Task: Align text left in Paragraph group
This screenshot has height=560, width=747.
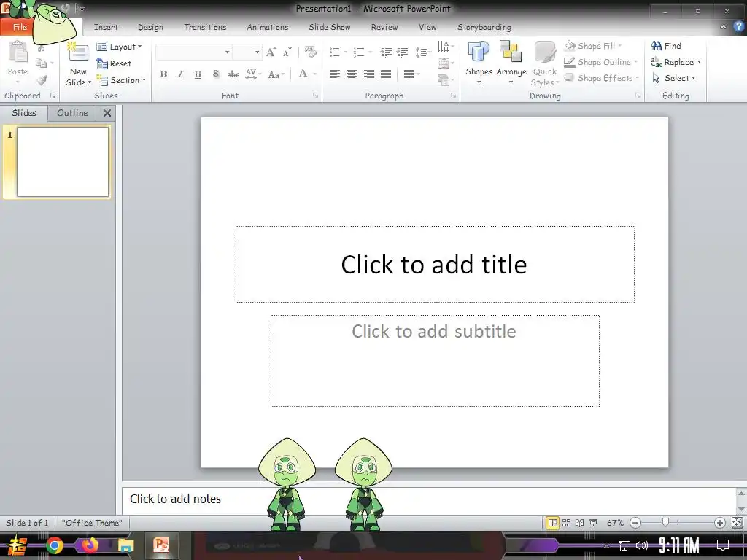Action: click(334, 74)
